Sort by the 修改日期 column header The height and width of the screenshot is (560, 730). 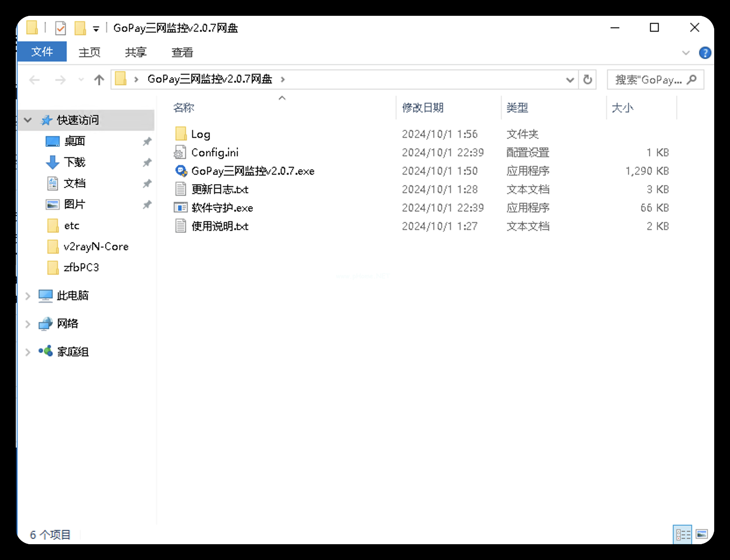point(423,108)
